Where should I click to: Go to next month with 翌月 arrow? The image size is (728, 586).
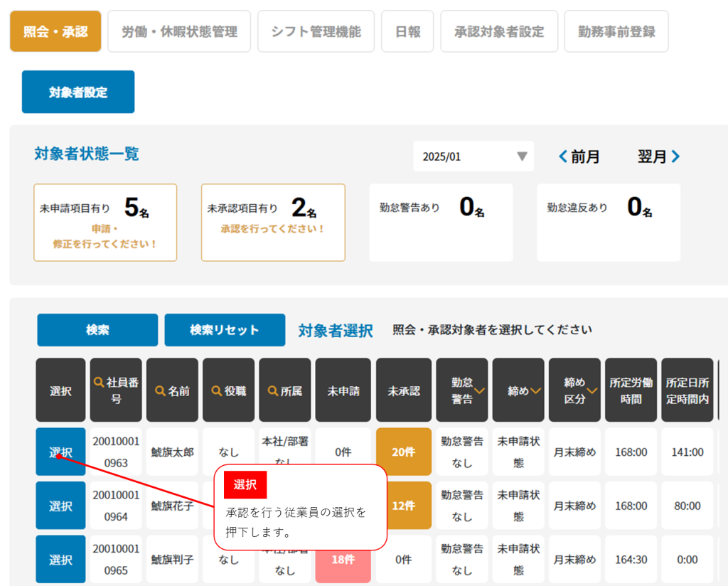tap(675, 156)
